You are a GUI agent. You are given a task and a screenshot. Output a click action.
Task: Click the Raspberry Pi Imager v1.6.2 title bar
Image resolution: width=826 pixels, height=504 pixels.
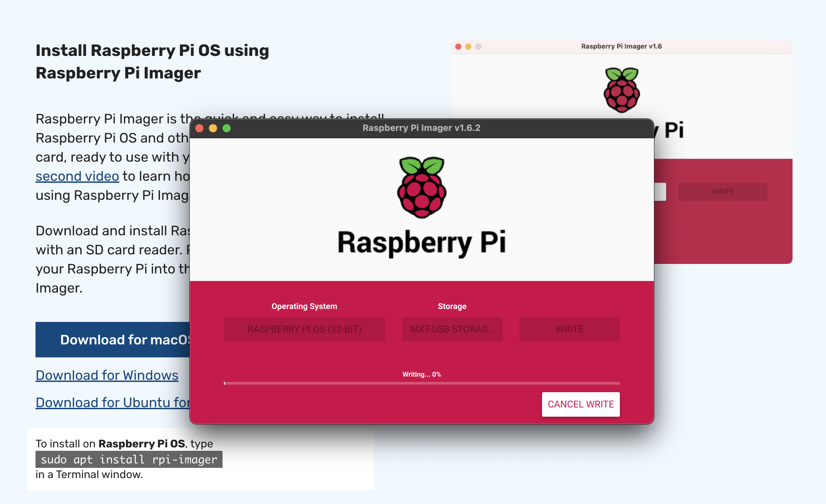coord(421,128)
